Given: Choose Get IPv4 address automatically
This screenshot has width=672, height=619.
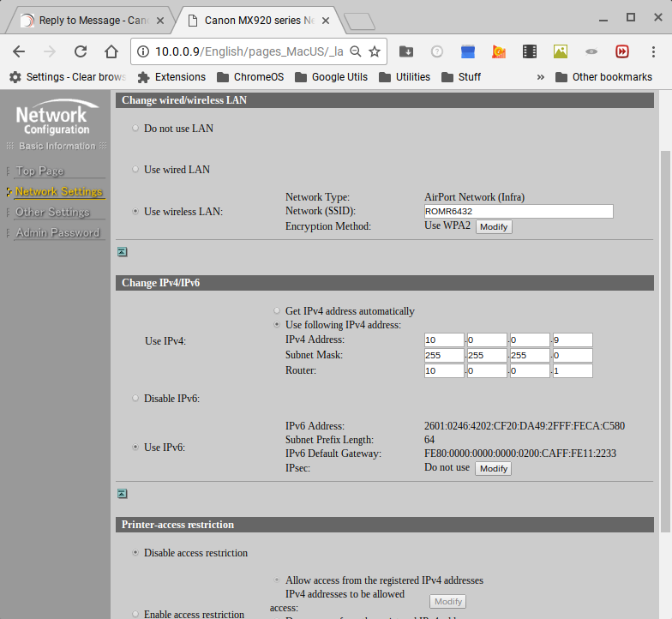Looking at the screenshot, I should point(276,310).
